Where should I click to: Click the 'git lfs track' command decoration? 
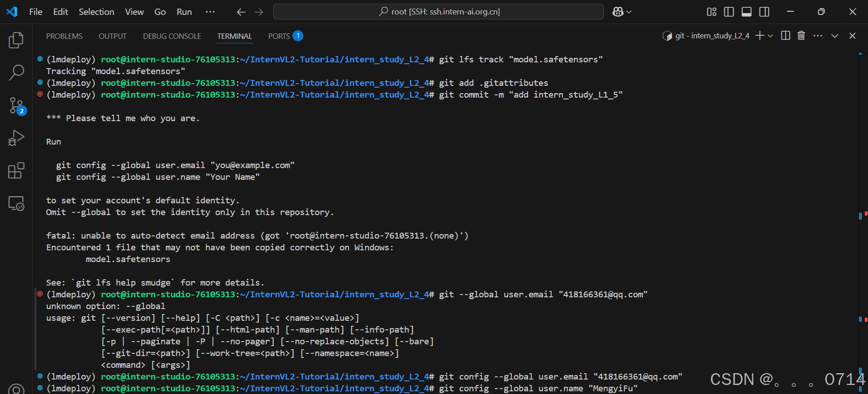(x=40, y=59)
